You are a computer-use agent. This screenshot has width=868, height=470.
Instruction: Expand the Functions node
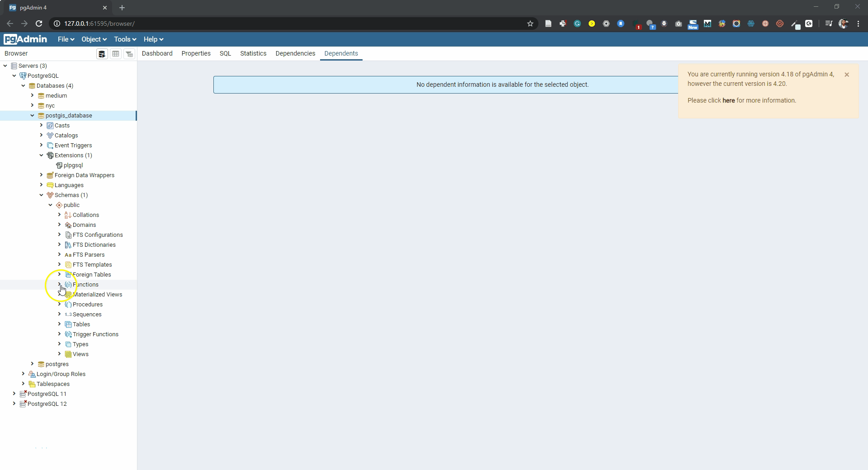pyautogui.click(x=59, y=285)
